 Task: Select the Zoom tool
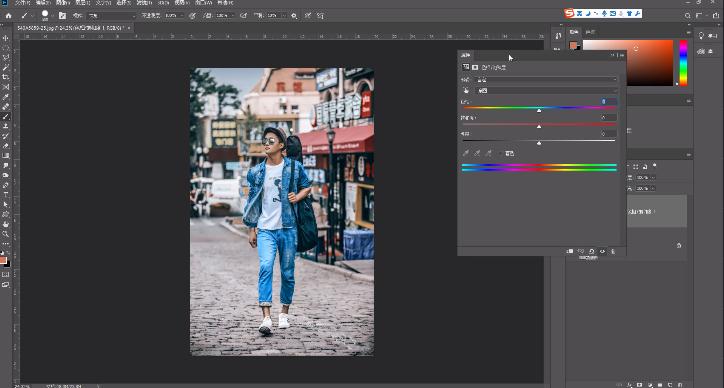pos(6,234)
